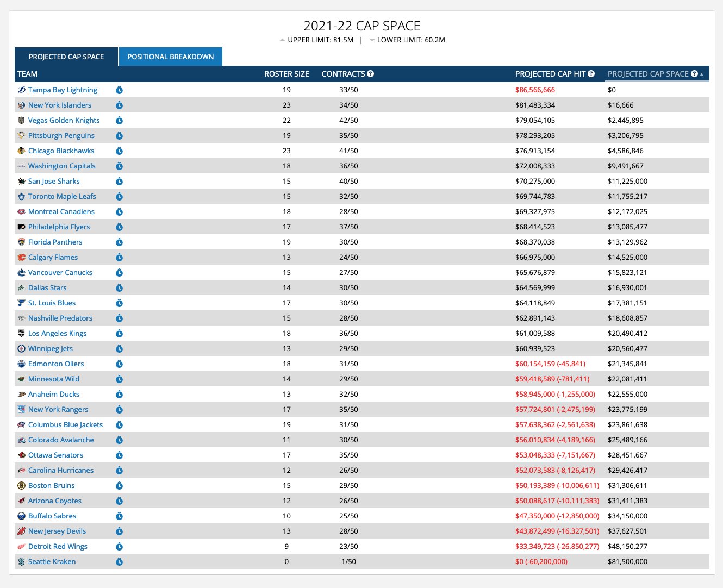The width and height of the screenshot is (723, 588).
Task: Click the UPPER LIMIT: 81.5M text
Action: click(x=320, y=40)
